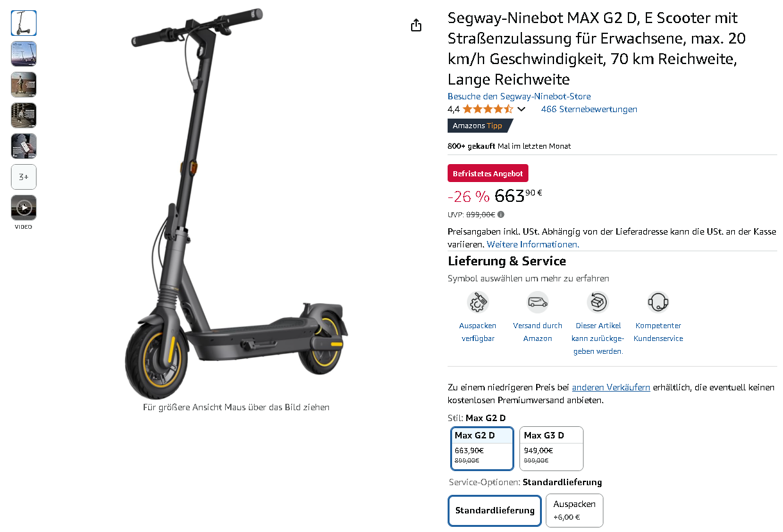Open the Weitere Informationen link
Image resolution: width=783 pixels, height=532 pixels.
pos(533,244)
